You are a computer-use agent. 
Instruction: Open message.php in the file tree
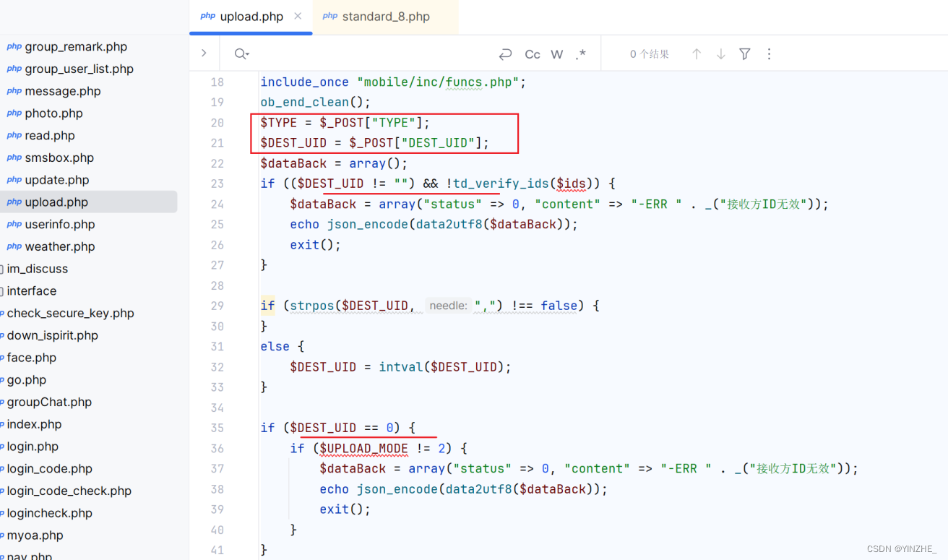click(x=63, y=91)
